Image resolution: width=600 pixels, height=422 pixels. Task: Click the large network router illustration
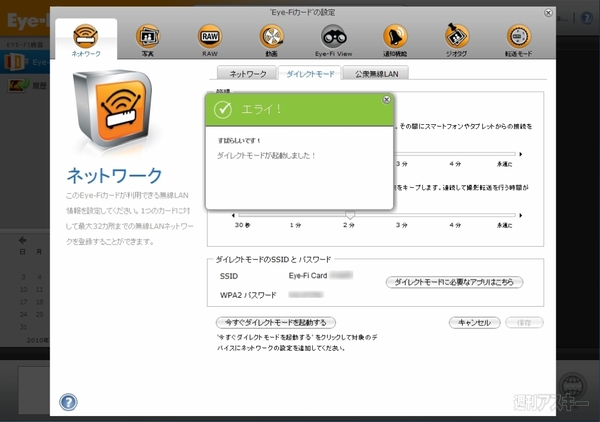click(x=113, y=108)
